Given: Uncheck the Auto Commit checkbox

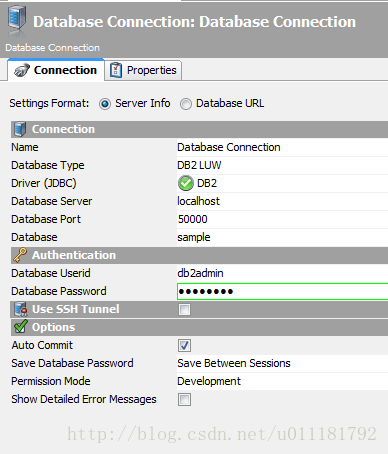Looking at the screenshot, I should click(184, 345).
